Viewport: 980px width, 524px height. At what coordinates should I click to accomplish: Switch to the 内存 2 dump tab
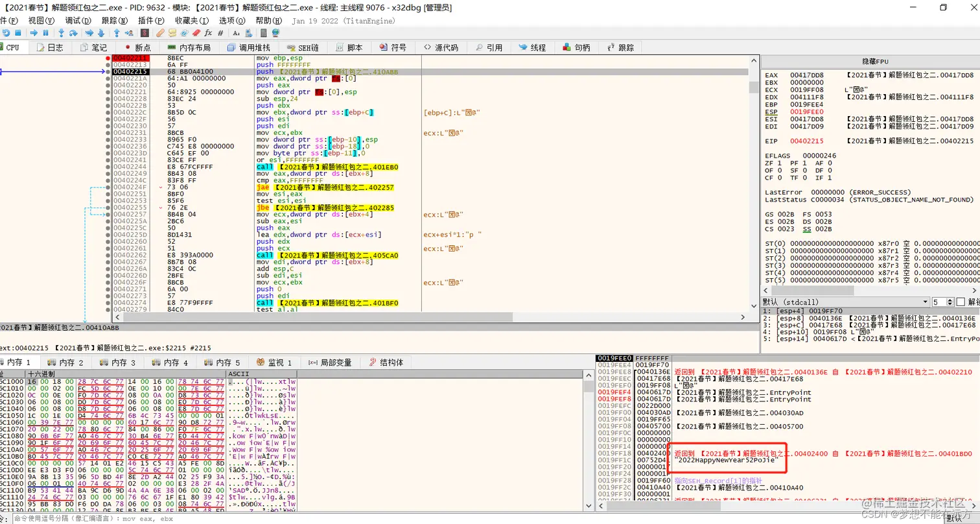[65, 363]
